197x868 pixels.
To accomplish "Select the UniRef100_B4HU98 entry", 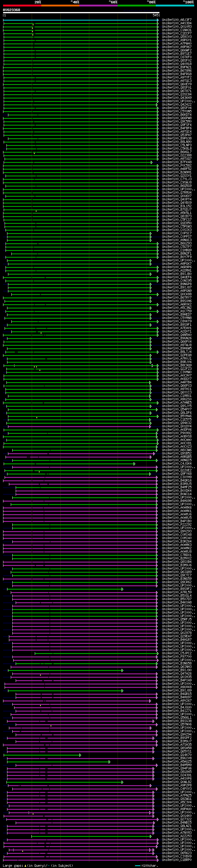I will point(176,501).
